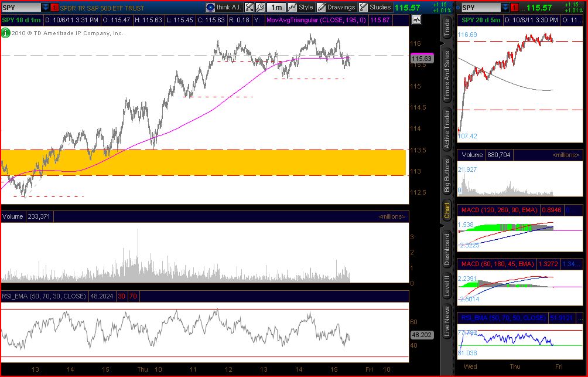Click the 115.67 moving average value
588x377 pixels.
pyautogui.click(x=380, y=20)
